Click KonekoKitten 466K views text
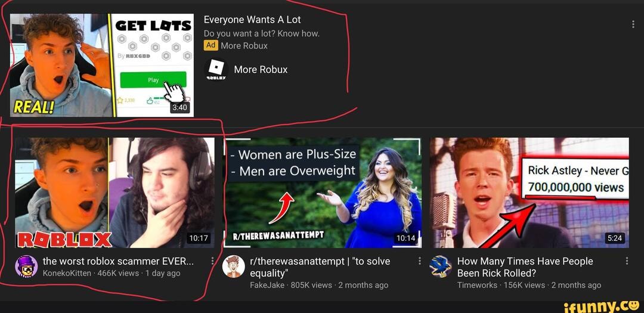The image size is (644, 313). click(112, 273)
